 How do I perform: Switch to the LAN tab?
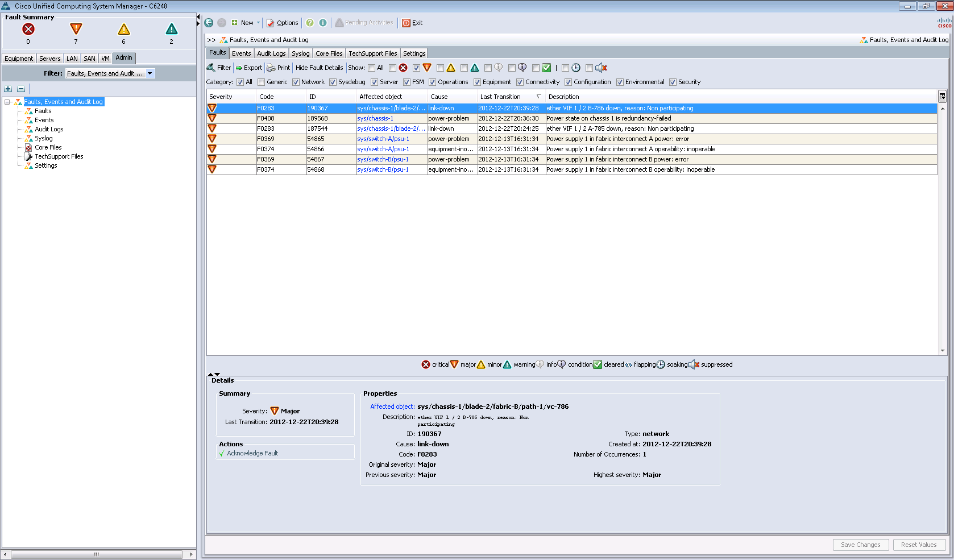[72, 59]
